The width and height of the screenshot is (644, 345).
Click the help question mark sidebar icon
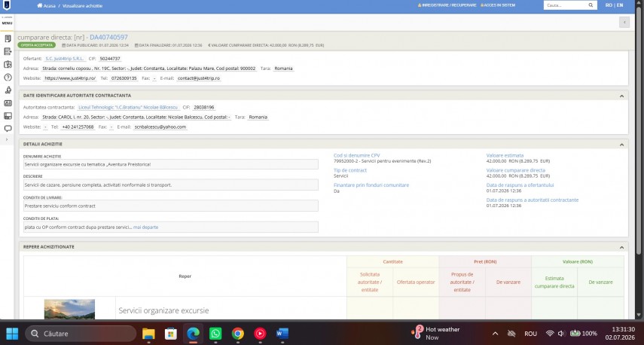8,78
